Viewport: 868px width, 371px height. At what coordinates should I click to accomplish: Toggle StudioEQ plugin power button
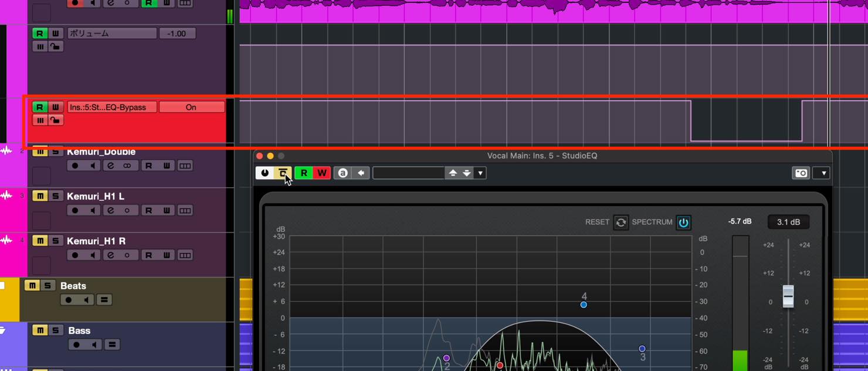pos(265,173)
